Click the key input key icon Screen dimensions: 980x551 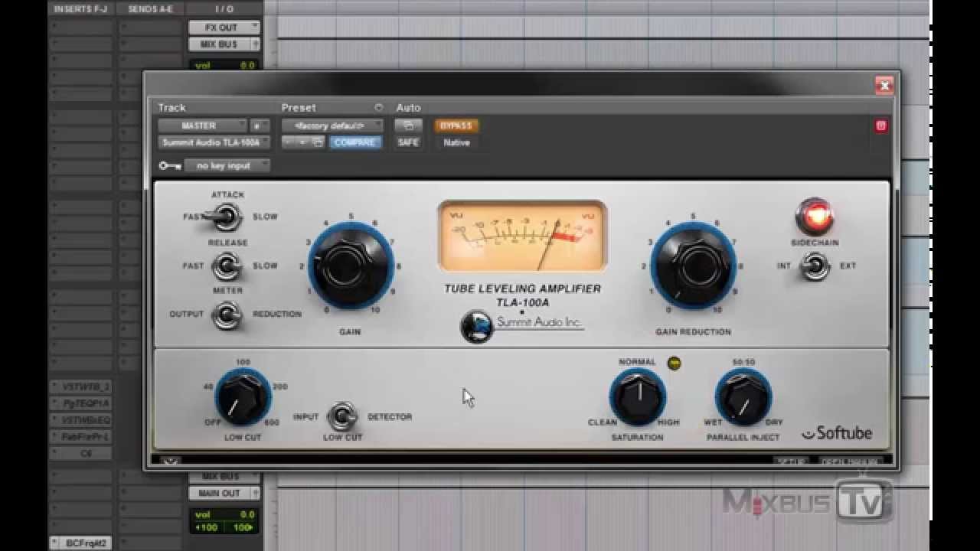tap(169, 165)
